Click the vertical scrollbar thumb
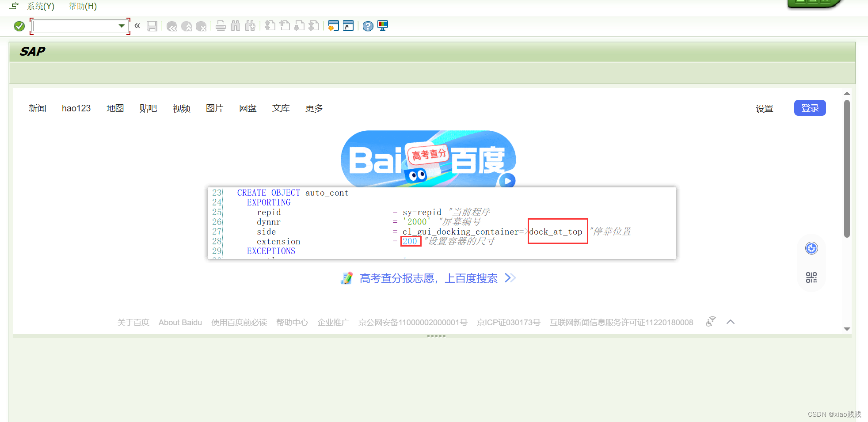Screen dimensions: 868x422 pos(847,168)
